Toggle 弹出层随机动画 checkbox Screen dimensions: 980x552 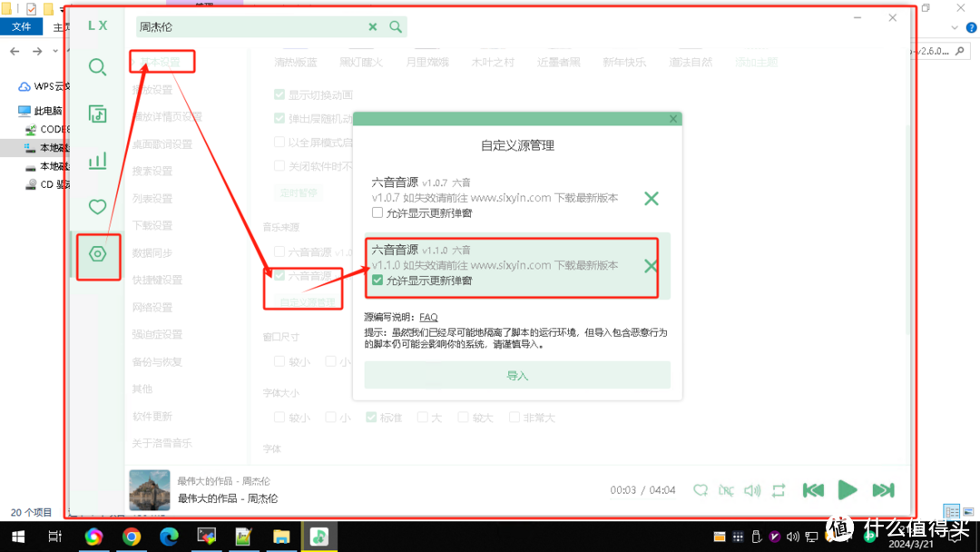279,118
